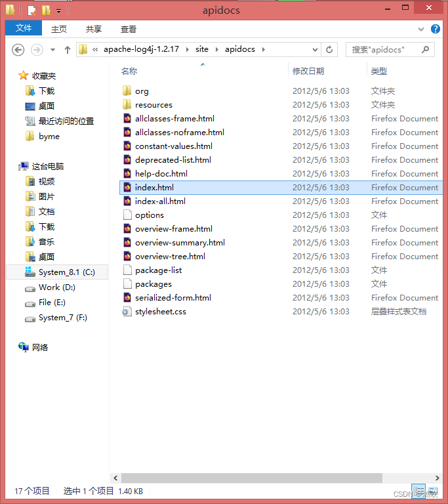
Task: Click site in the address path
Action: pyautogui.click(x=202, y=49)
